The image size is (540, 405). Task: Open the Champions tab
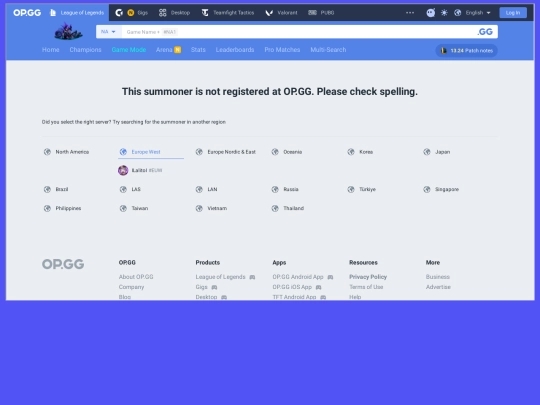tap(85, 50)
